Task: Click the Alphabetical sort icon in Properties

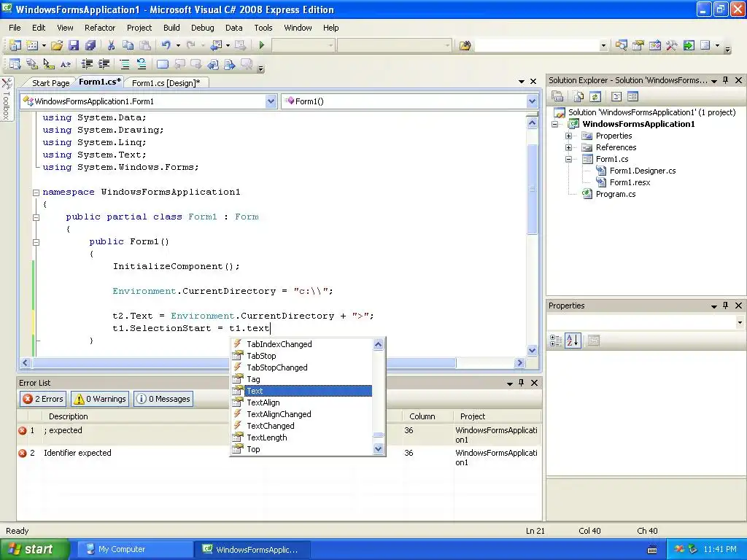Action: pos(573,341)
